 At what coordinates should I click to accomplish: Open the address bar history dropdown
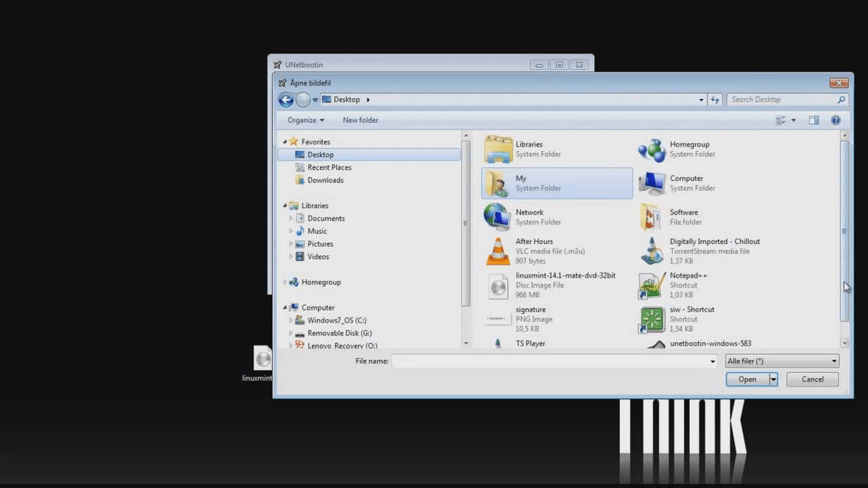(701, 100)
